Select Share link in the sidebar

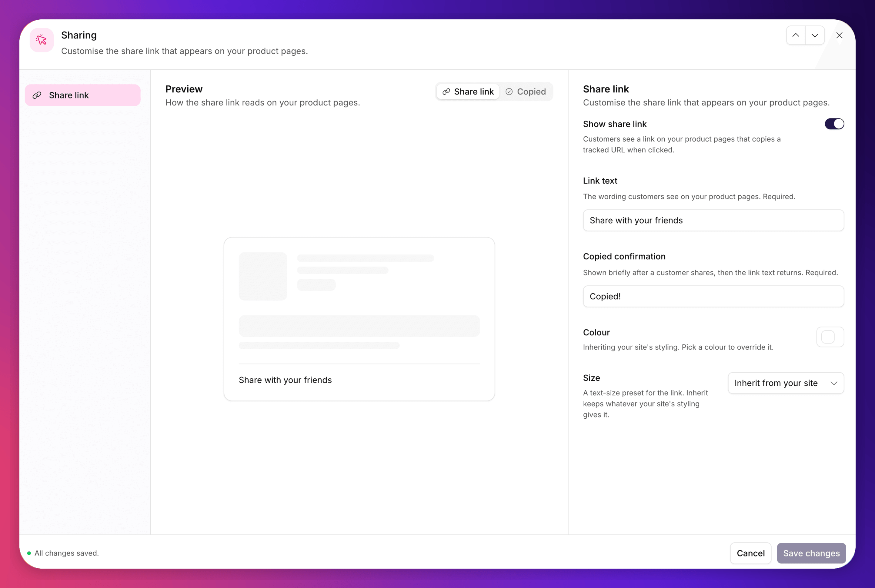[82, 95]
